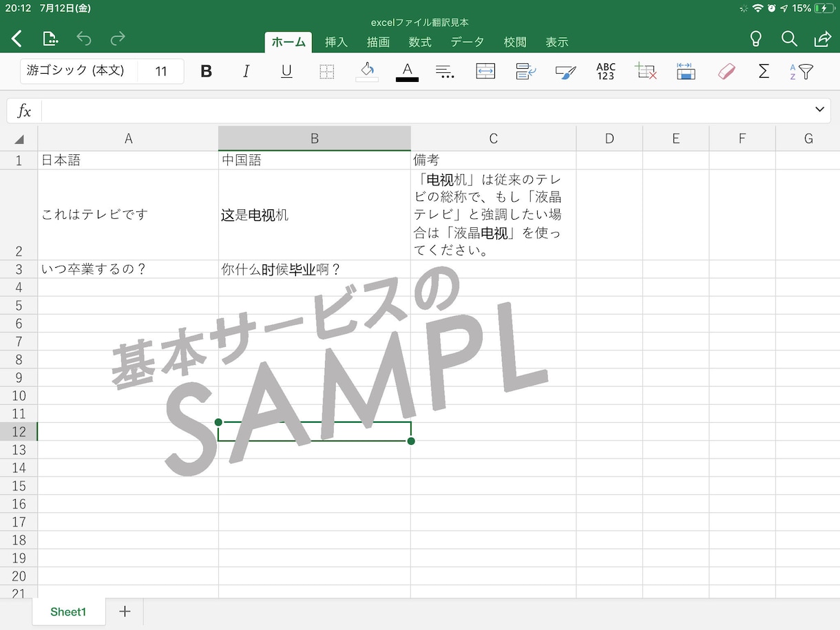The width and height of the screenshot is (840, 630).
Task: Tap battery indicator in status bar
Action: [x=824, y=8]
